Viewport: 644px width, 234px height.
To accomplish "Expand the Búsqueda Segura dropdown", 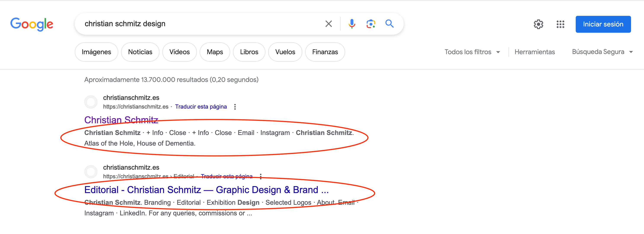I will click(602, 52).
